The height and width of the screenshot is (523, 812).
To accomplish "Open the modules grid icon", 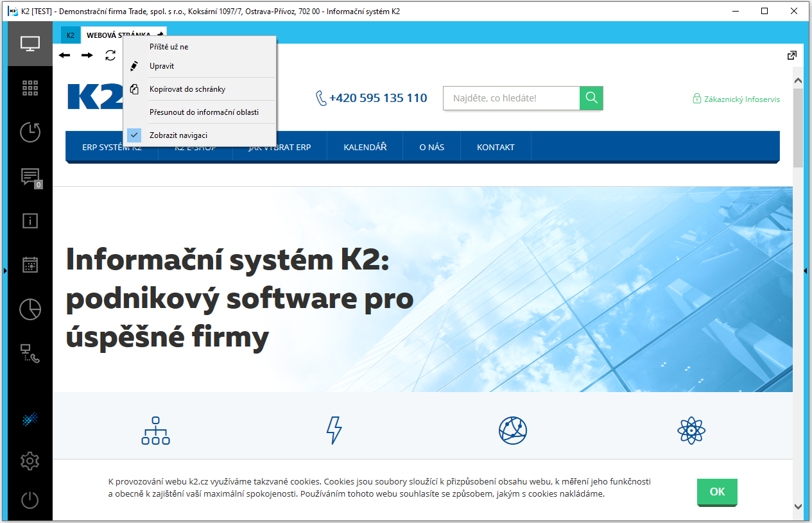I will point(30,88).
